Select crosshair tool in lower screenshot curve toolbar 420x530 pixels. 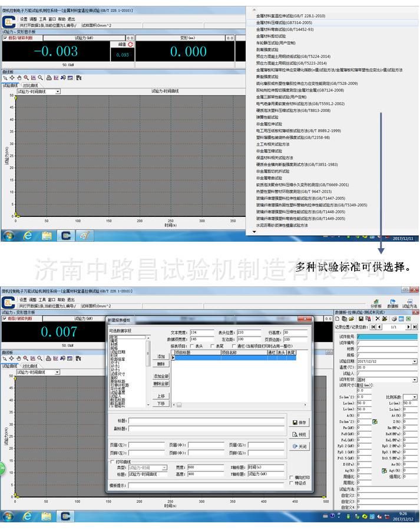pos(11,358)
